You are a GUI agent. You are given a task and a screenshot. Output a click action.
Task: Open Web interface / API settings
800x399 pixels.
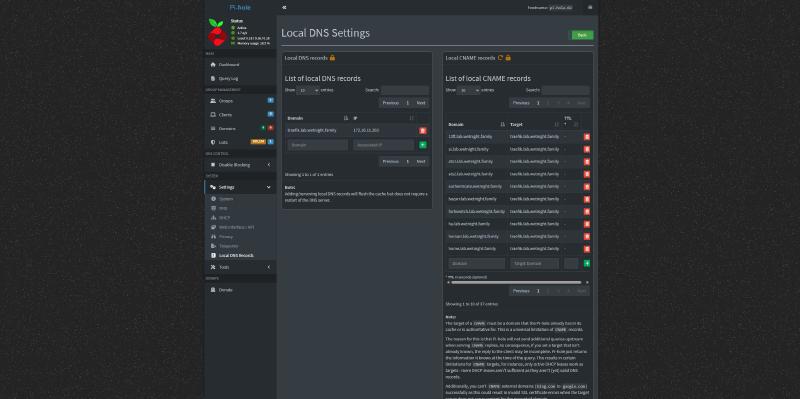pyautogui.click(x=240, y=227)
